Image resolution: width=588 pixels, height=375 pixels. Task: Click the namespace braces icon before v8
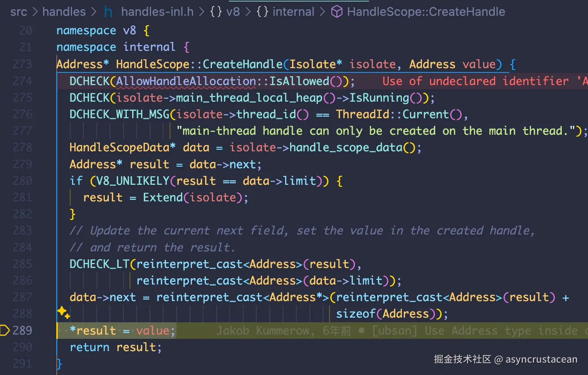coord(216,12)
